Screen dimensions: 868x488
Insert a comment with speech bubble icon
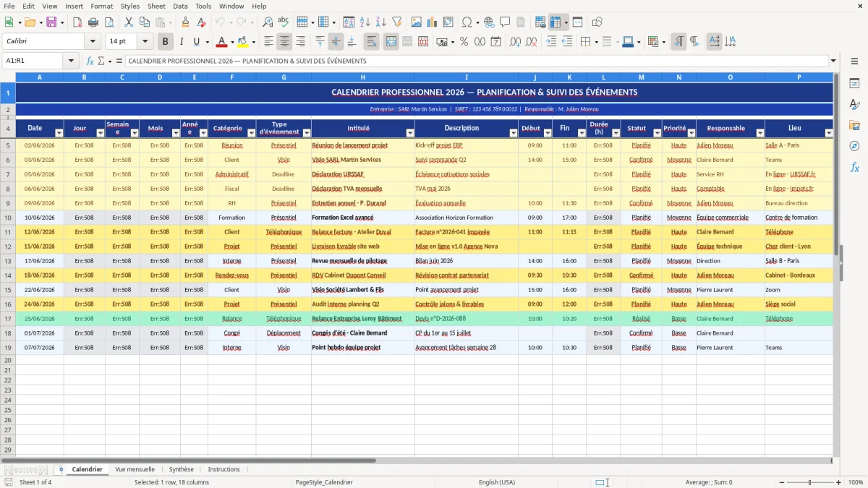coord(505,22)
